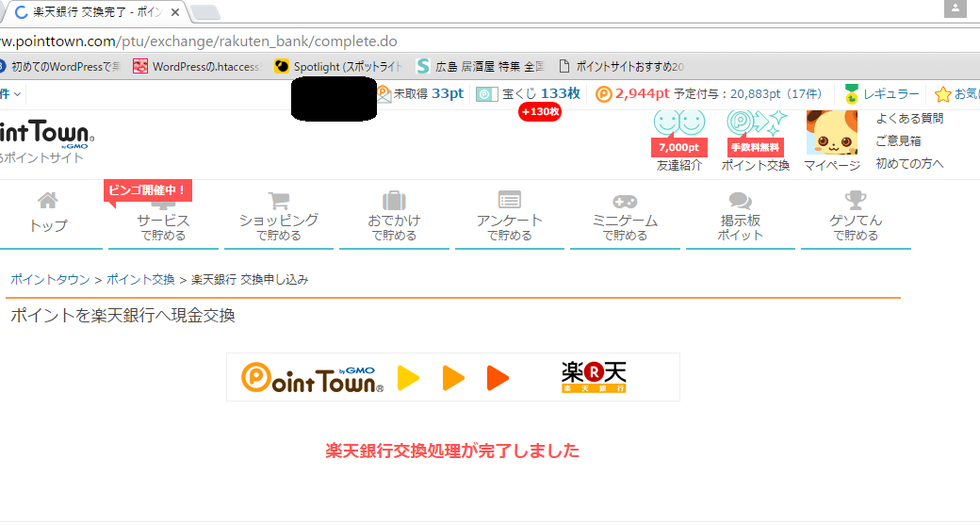Click the お気に入り star icon
Screen dimensions: 980x525
point(942,94)
